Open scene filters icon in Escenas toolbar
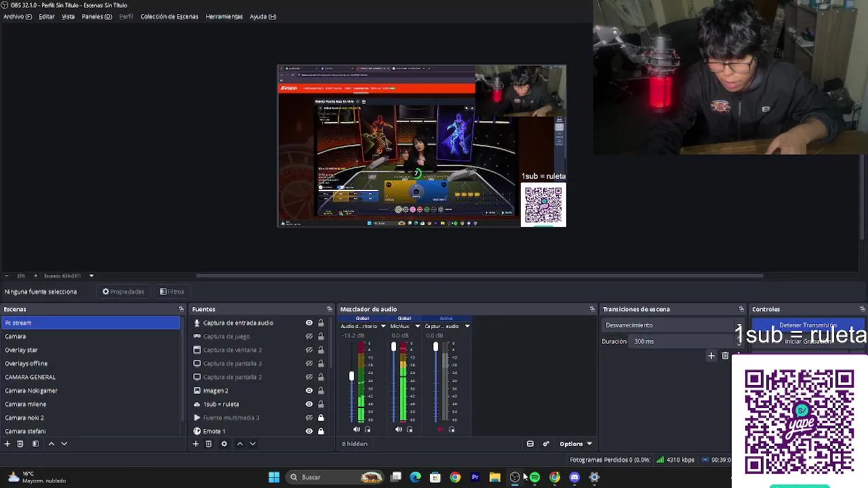The width and height of the screenshot is (868, 488). click(35, 444)
